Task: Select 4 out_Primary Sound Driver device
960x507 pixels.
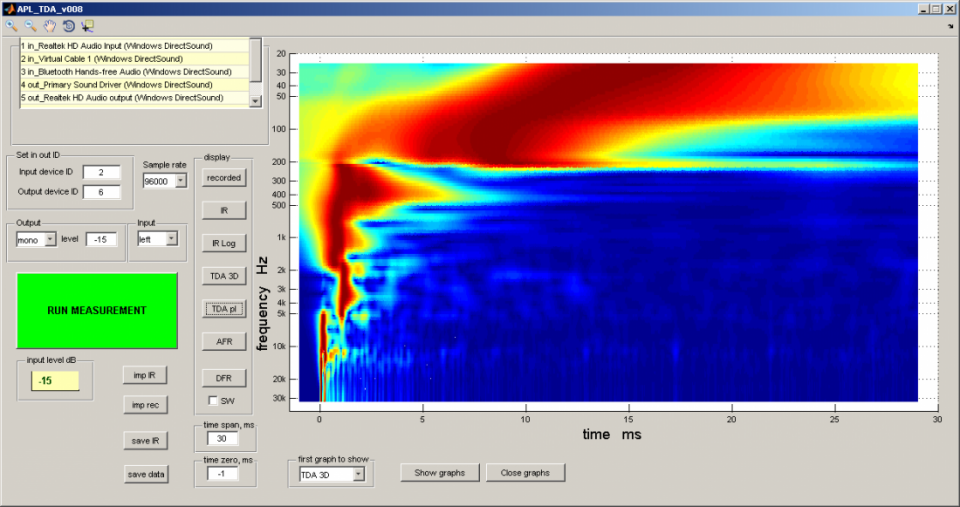Action: pos(135,84)
